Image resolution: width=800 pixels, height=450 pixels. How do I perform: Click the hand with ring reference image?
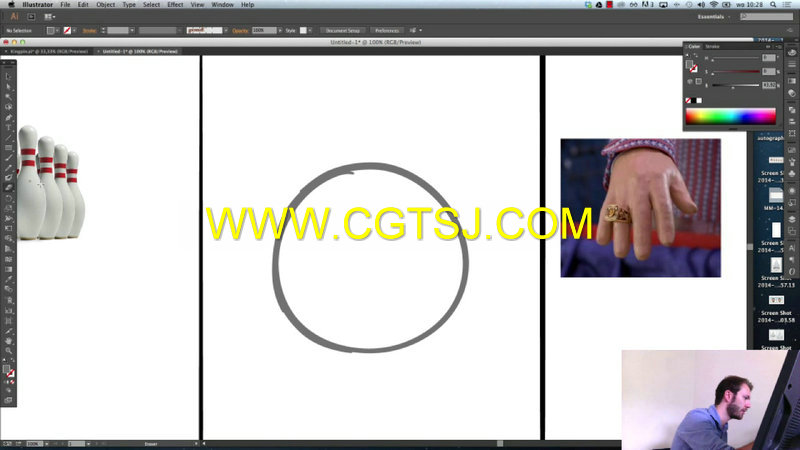[x=640, y=208]
